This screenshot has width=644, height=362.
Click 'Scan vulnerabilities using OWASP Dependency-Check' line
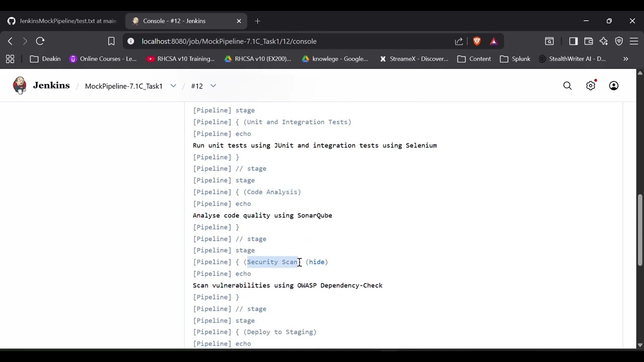(287, 286)
